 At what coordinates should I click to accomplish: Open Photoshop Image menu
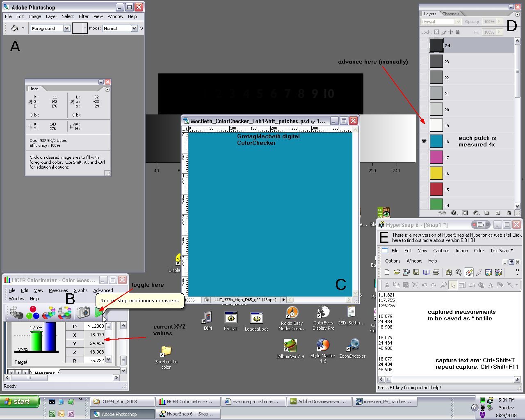pos(35,16)
